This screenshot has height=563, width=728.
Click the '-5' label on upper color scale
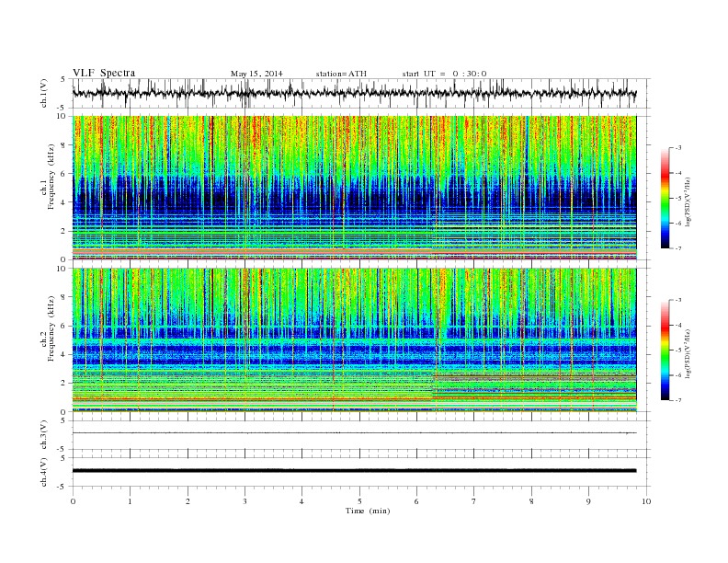pos(678,199)
